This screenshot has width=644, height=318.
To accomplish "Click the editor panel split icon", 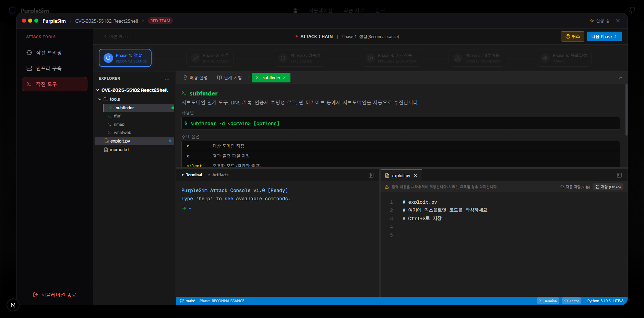I will 619,175.
